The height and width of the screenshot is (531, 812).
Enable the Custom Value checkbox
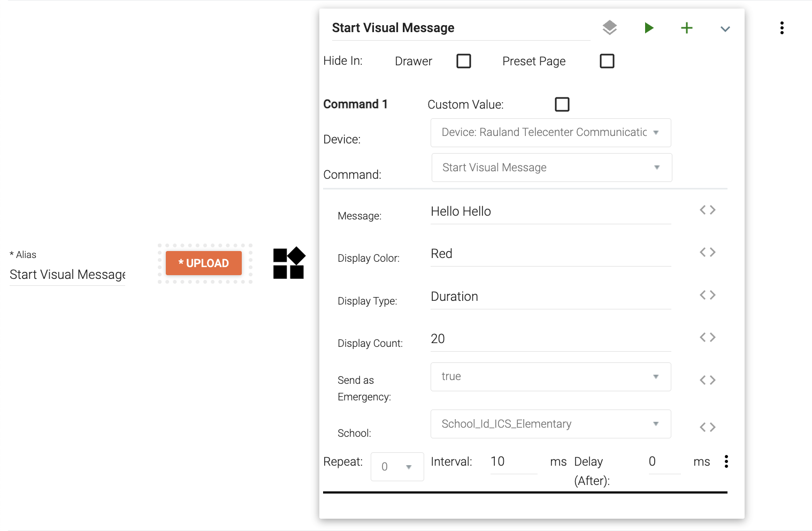click(x=562, y=104)
